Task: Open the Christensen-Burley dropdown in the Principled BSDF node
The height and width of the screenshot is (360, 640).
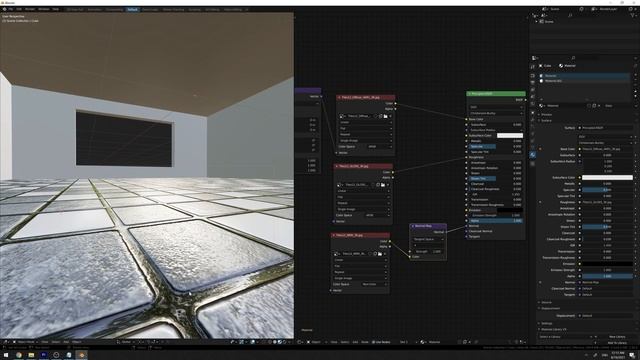Action: (x=496, y=113)
